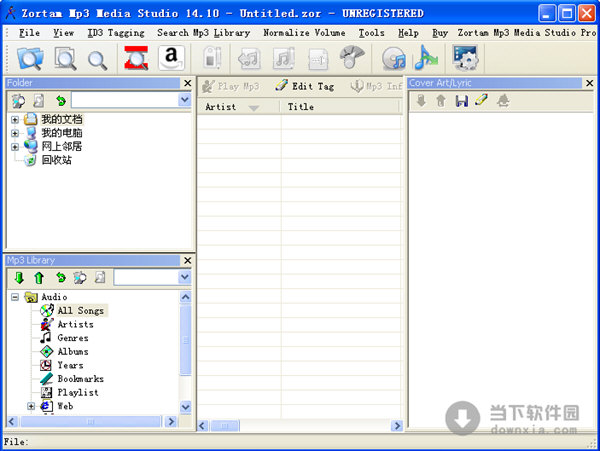Click the search document magnifier icon

pyautogui.click(x=65, y=59)
